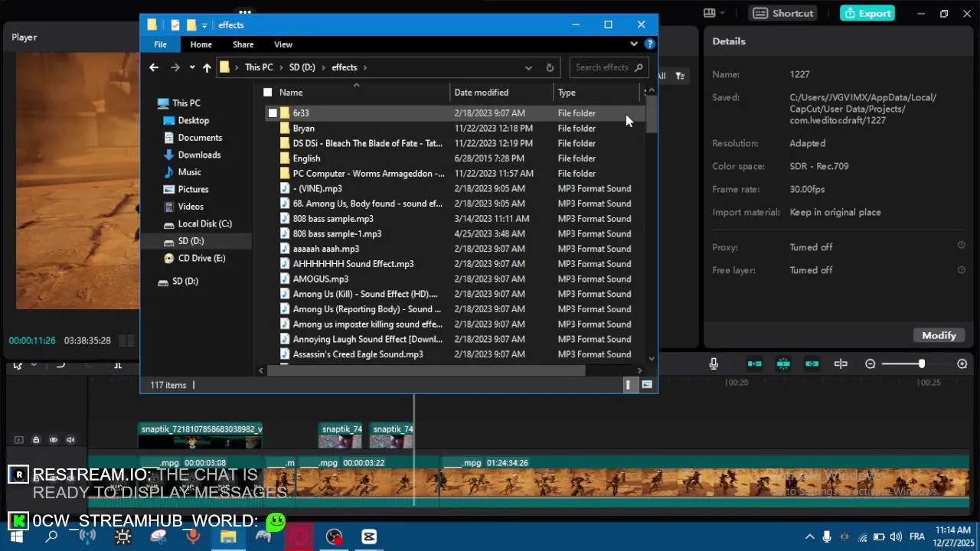Select the snaptik_7218107858683038982 clip on timeline
Screen dimensions: 980x551
[201, 435]
